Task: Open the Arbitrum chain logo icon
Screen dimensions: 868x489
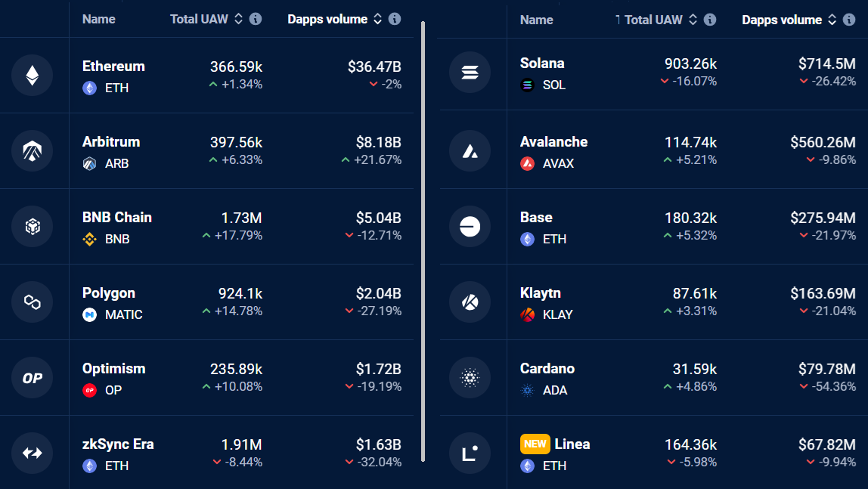Action: tap(32, 151)
